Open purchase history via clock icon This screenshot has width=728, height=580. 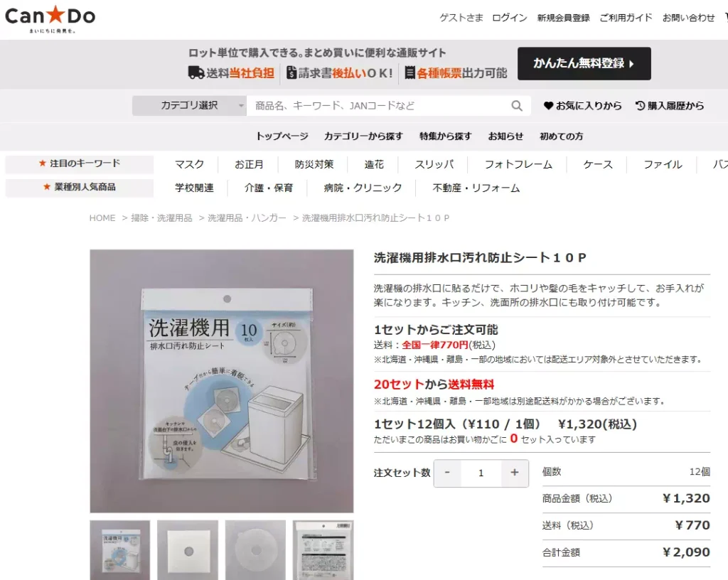641,106
